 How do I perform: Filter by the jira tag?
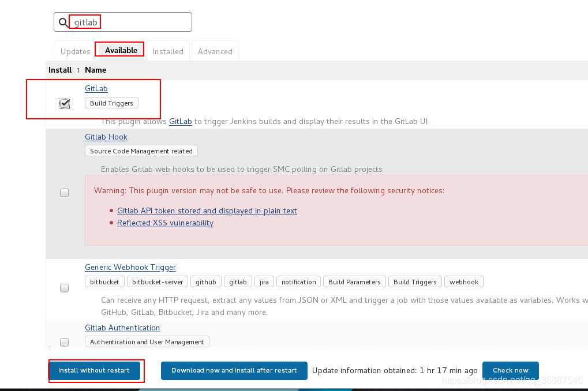[x=264, y=282]
